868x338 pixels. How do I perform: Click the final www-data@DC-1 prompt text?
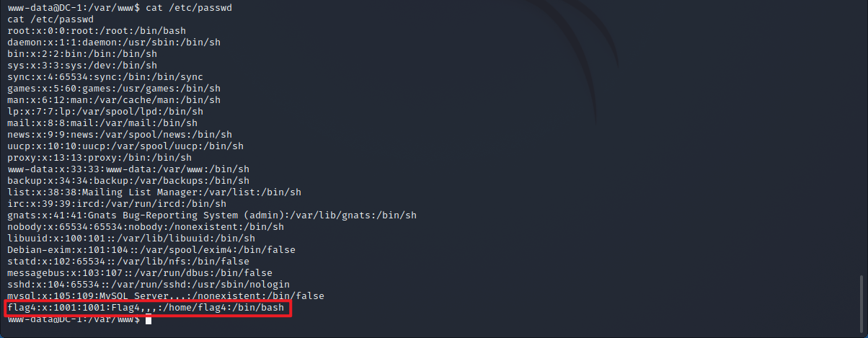click(74, 319)
